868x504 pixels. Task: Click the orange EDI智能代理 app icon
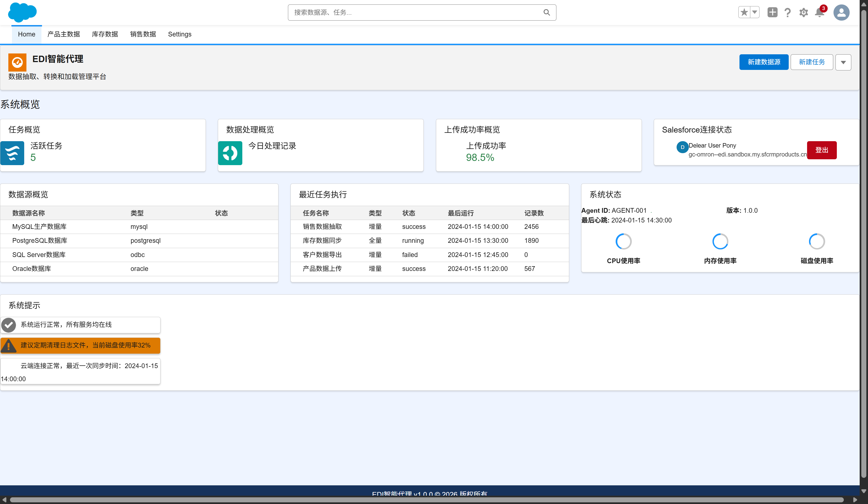[17, 62]
